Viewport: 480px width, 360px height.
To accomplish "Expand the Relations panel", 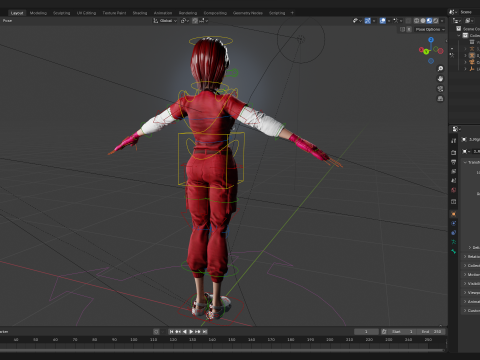I will click(x=471, y=257).
